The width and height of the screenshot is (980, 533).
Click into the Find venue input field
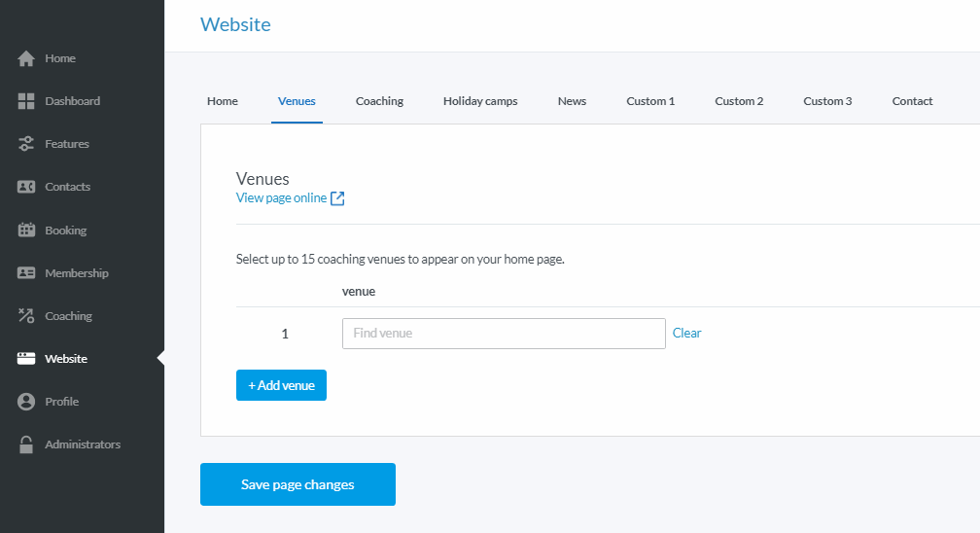coord(504,334)
